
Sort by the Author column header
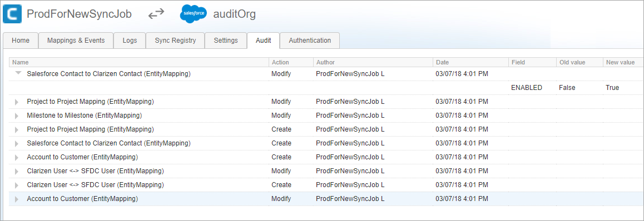pos(373,62)
